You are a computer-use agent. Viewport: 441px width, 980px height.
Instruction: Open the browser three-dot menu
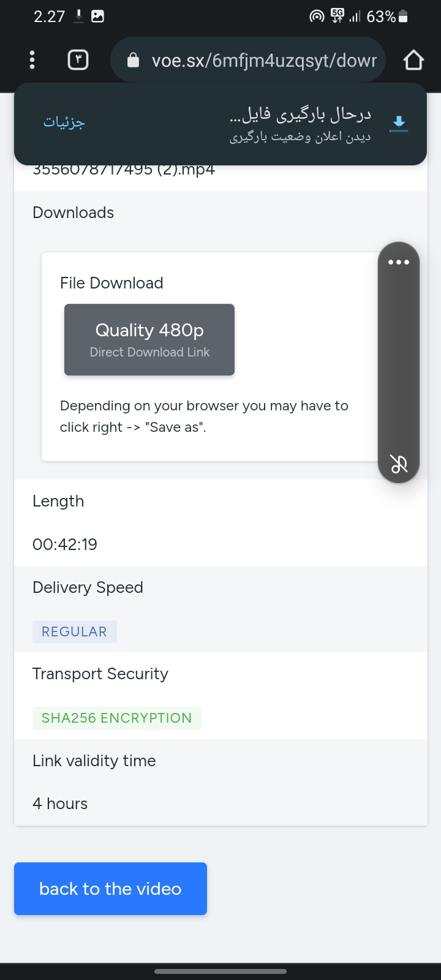tap(32, 60)
